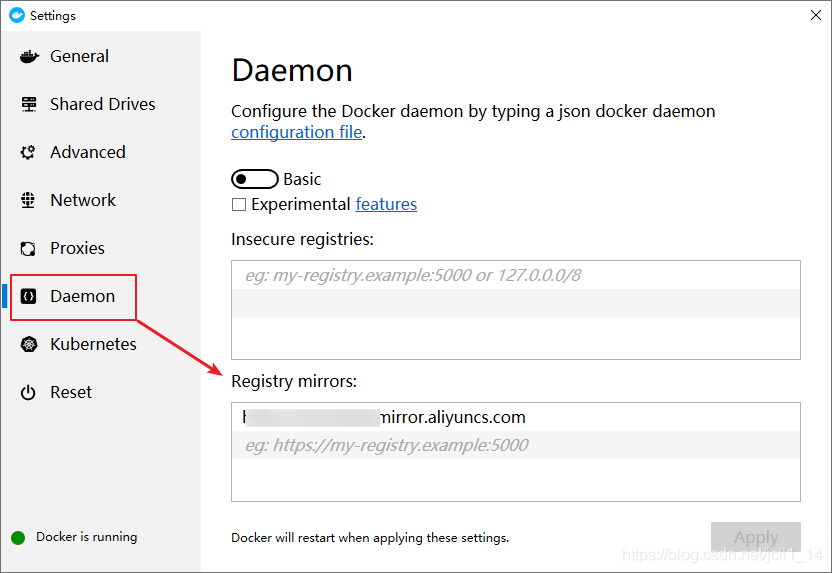Click the General whale icon

click(29, 56)
